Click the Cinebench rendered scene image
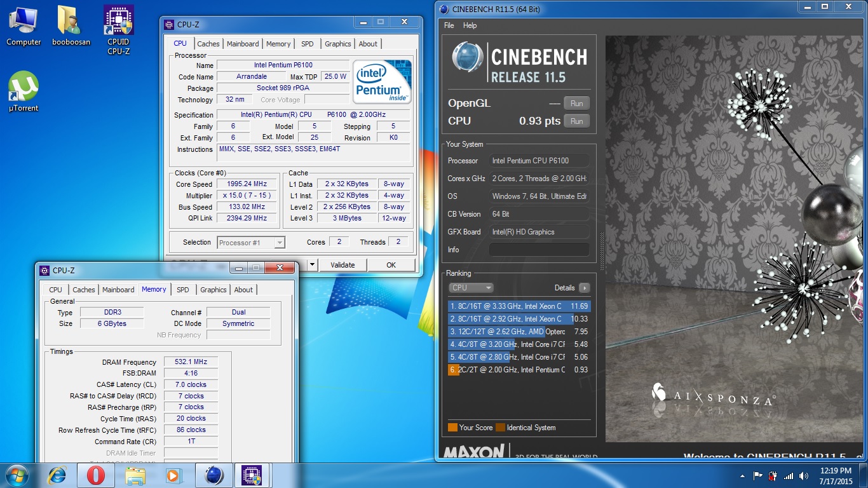This screenshot has height=488, width=868. (733, 239)
